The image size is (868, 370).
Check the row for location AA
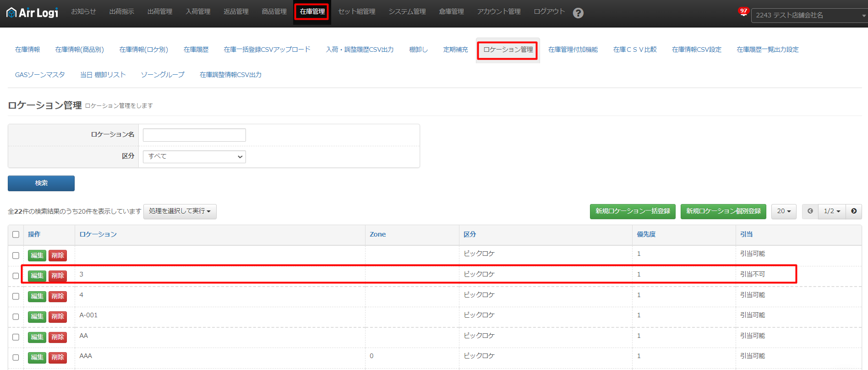16,337
